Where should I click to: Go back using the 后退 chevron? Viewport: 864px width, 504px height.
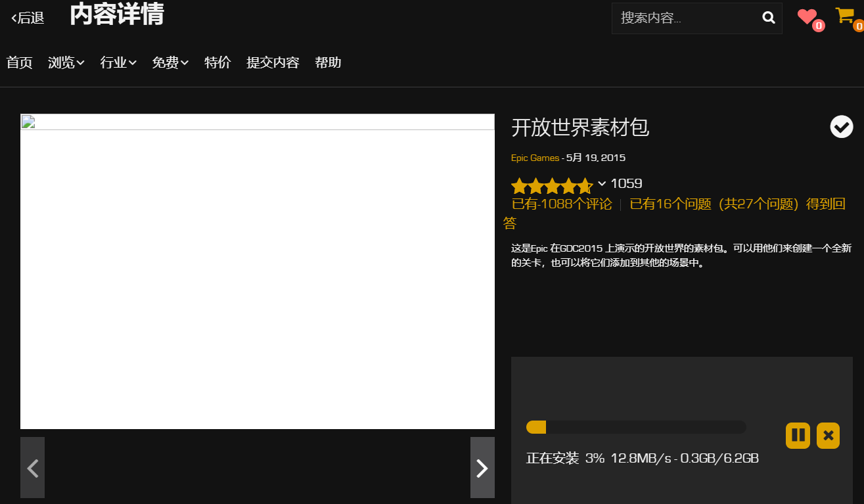[x=26, y=18]
